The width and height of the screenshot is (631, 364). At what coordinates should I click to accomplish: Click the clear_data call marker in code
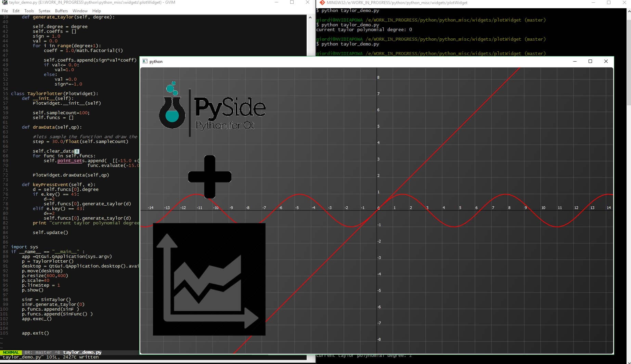point(77,151)
